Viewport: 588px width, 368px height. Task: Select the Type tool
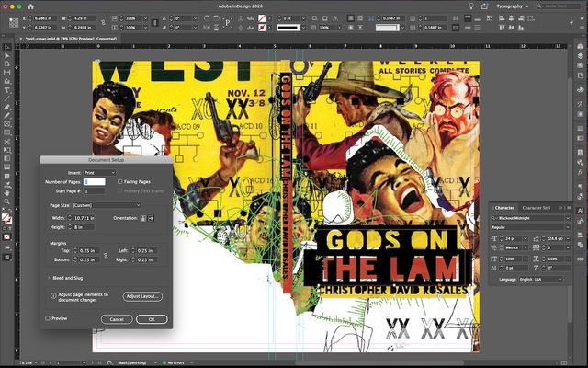(6, 90)
